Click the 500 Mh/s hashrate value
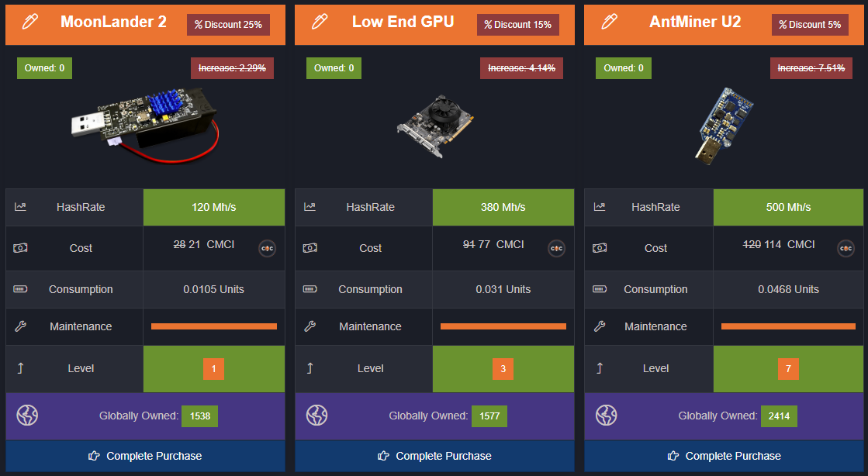 [x=788, y=207]
